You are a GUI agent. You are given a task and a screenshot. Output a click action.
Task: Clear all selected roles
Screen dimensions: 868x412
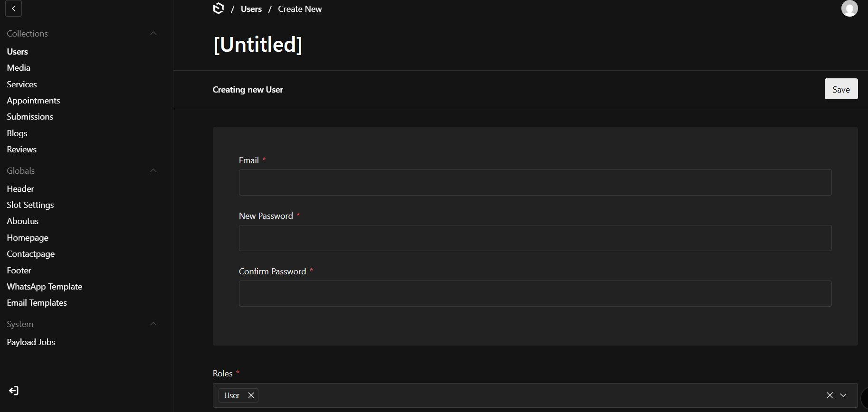(x=830, y=395)
